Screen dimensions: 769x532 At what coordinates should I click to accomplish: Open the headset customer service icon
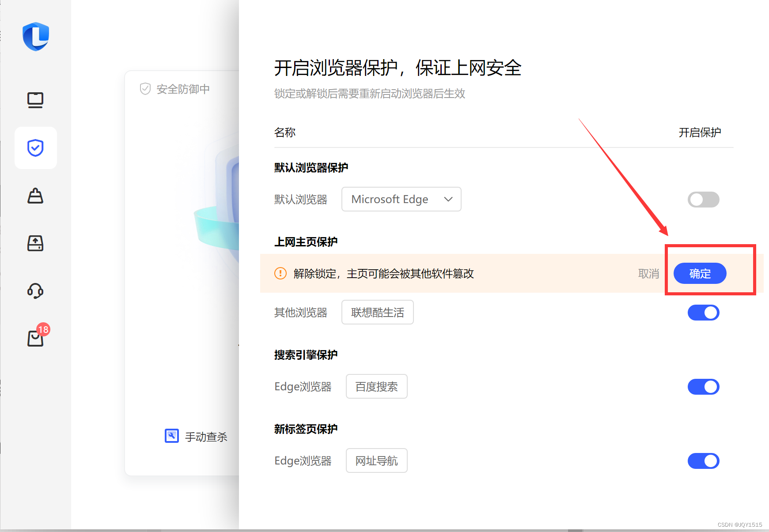(35, 291)
